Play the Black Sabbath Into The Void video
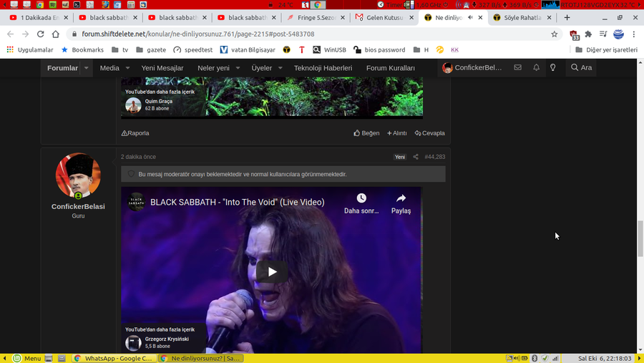 [272, 272]
